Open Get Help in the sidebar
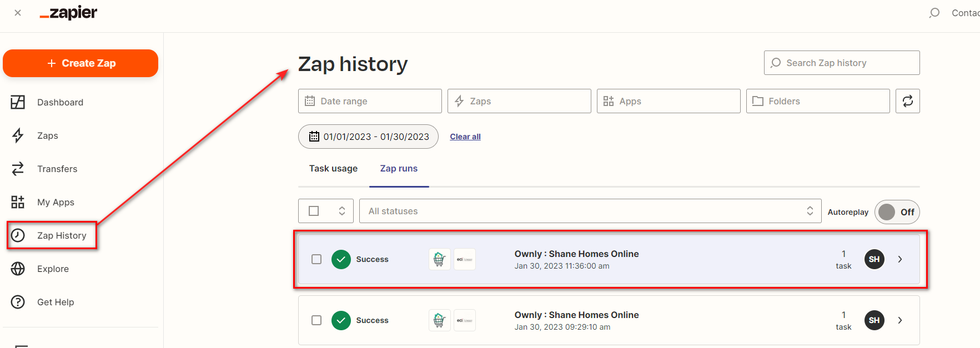 coord(56,302)
